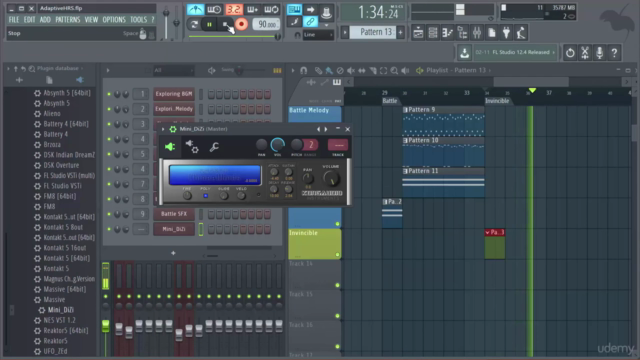Open the channel rack All filter dropdown

173,71
